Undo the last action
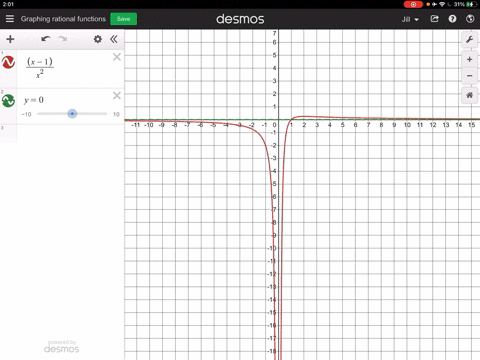This screenshot has width=480, height=360. (x=46, y=39)
